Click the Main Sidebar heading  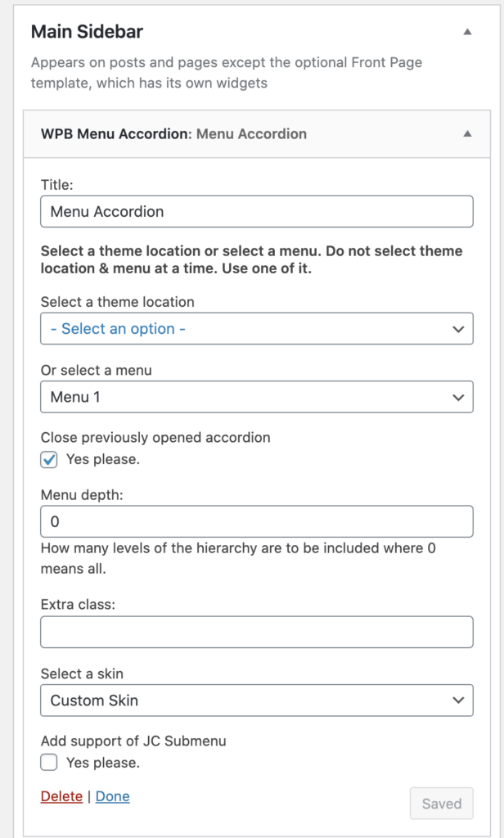click(87, 32)
